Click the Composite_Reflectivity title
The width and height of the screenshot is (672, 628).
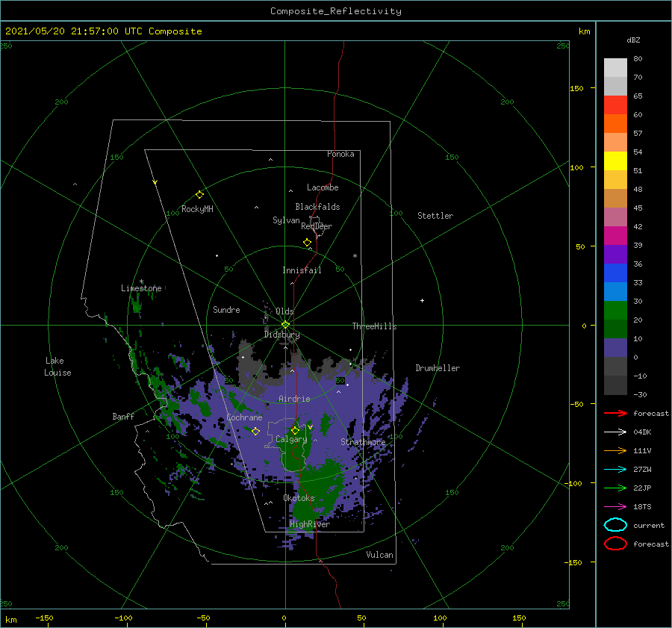point(336,11)
